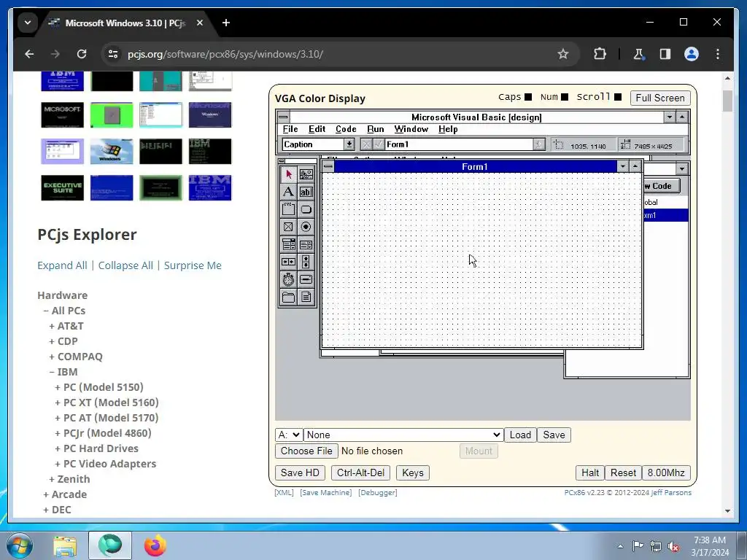Open the Help menu in Visual Basic
747x560 pixels.
[x=448, y=129]
